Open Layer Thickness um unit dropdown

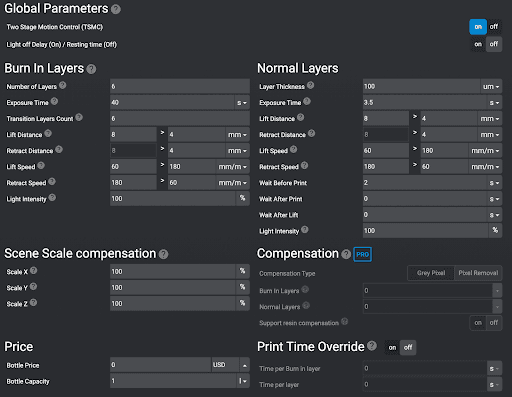[491, 87]
